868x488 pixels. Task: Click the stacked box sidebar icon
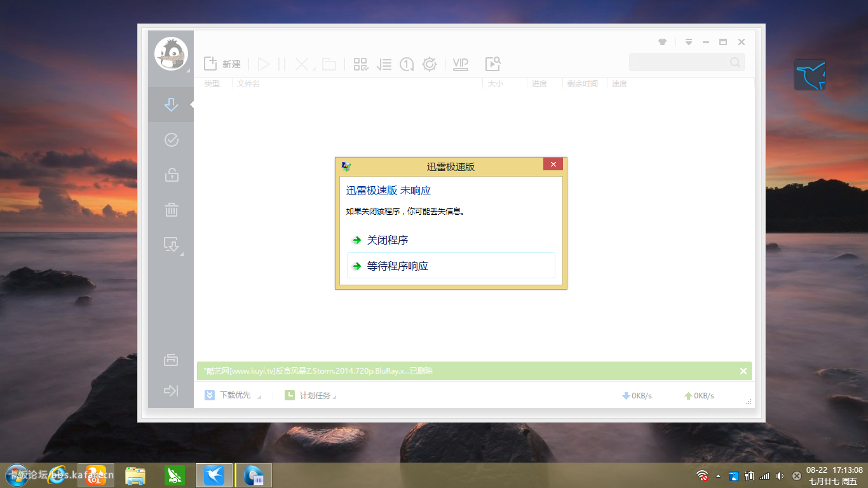pos(171,360)
